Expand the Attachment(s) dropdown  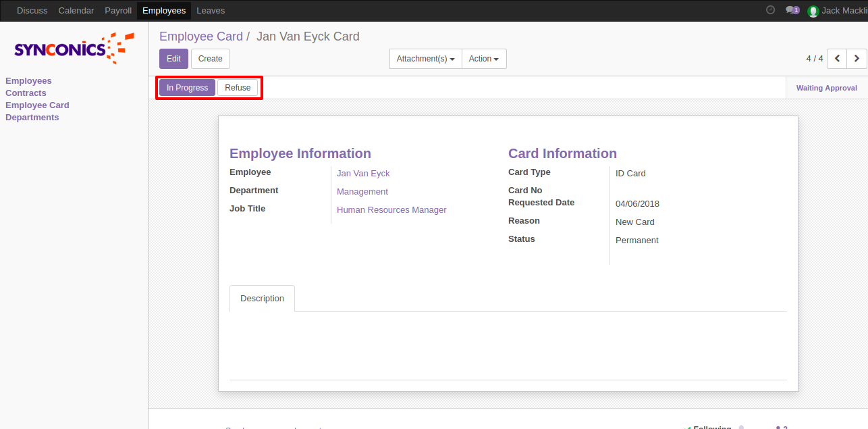click(425, 59)
